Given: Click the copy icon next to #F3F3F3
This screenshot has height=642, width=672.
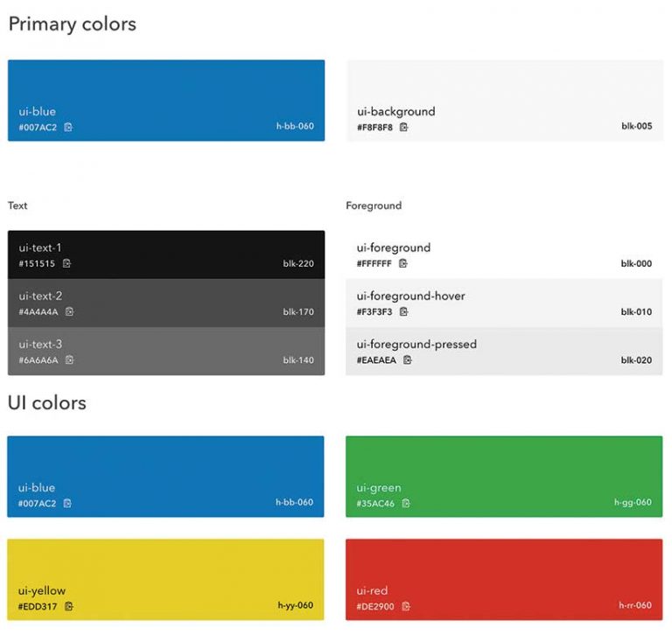Looking at the screenshot, I should click(x=404, y=311).
